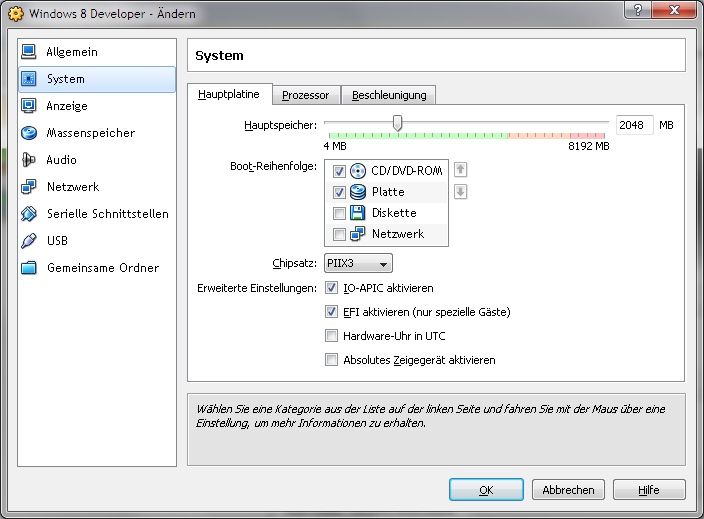Click the Hauptspeicher slider handle
The height and width of the screenshot is (519, 704).
(x=397, y=123)
